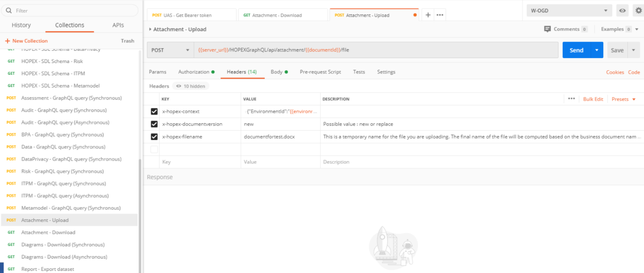644x273 pixels.
Task: Click the Comments speech bubble icon
Action: click(547, 29)
